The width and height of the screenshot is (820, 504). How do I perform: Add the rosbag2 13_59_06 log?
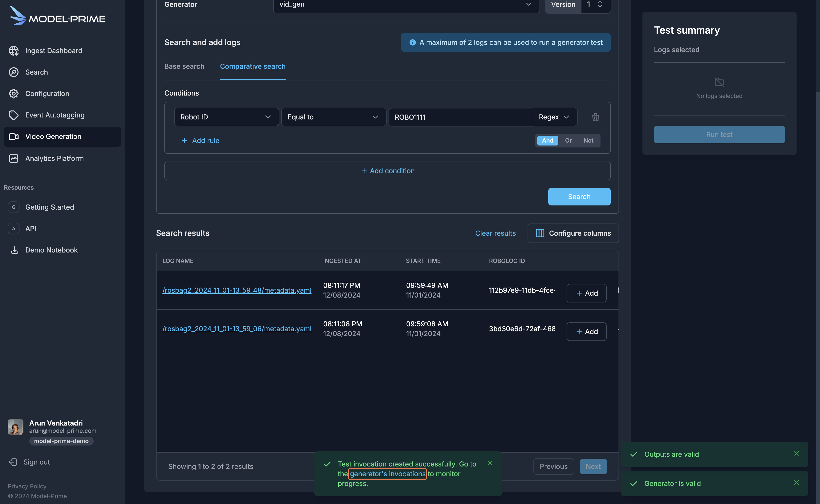pos(587,332)
